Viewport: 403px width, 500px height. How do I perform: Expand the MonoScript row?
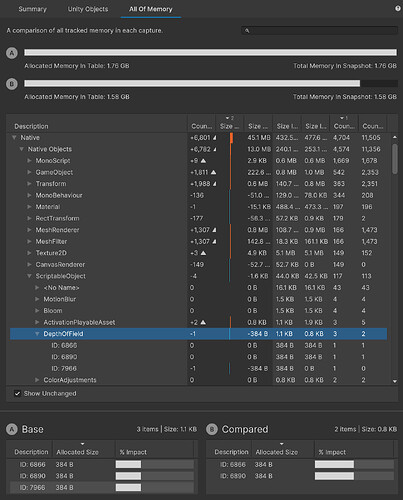[x=29, y=161]
